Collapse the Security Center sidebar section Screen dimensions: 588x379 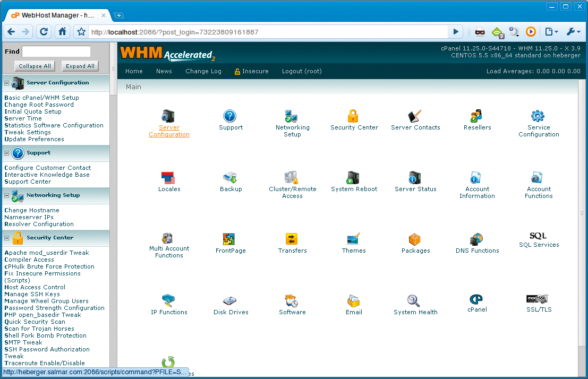coord(5,238)
